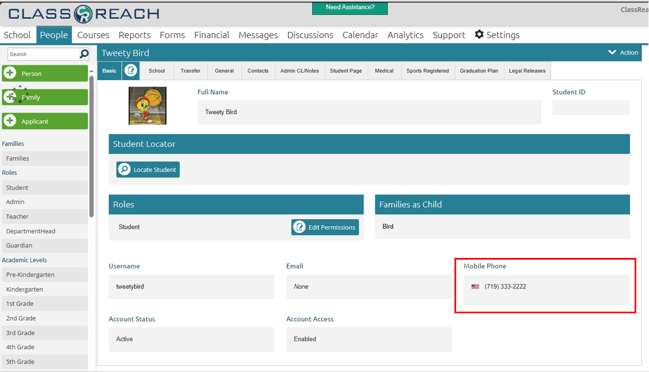Open the Reports menu
The width and height of the screenshot is (649, 372).
pos(135,35)
